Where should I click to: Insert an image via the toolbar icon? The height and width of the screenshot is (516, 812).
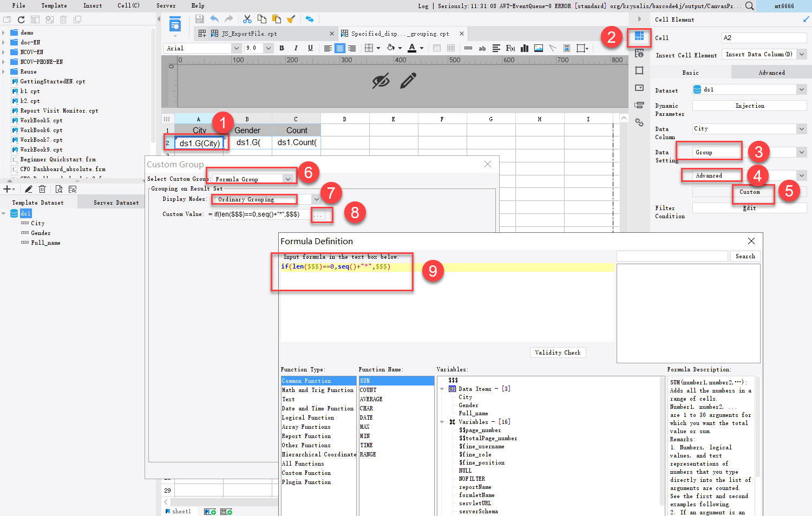pos(538,48)
